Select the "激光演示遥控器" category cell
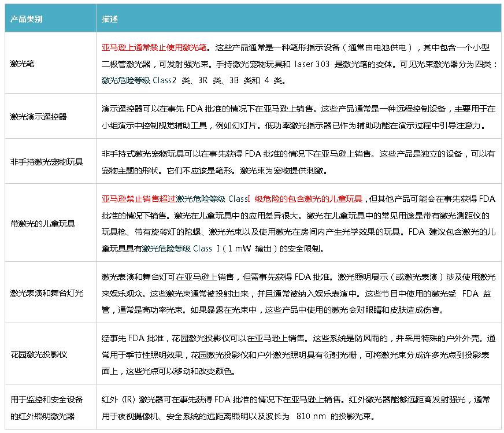504x433 pixels. (38, 116)
